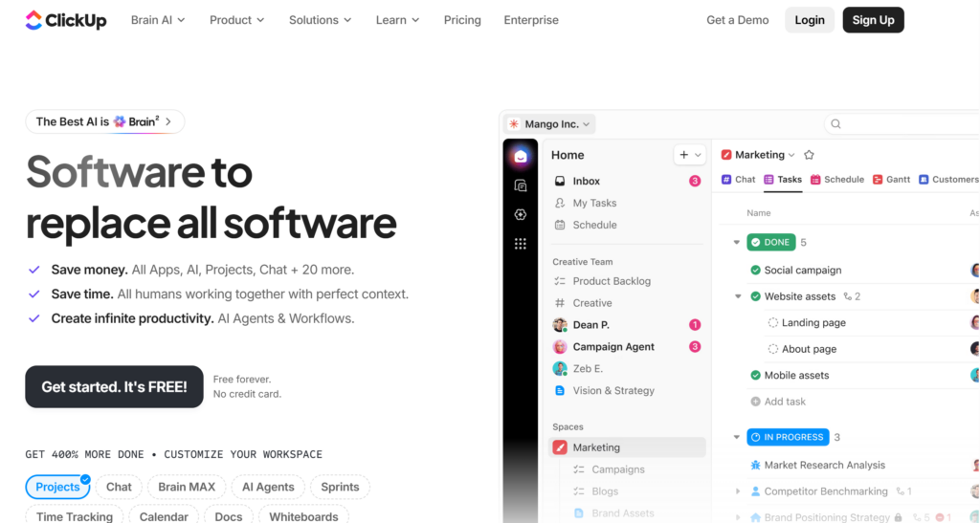This screenshot has height=523, width=980.
Task: Click the Campaign Agent avatar
Action: [x=560, y=346]
